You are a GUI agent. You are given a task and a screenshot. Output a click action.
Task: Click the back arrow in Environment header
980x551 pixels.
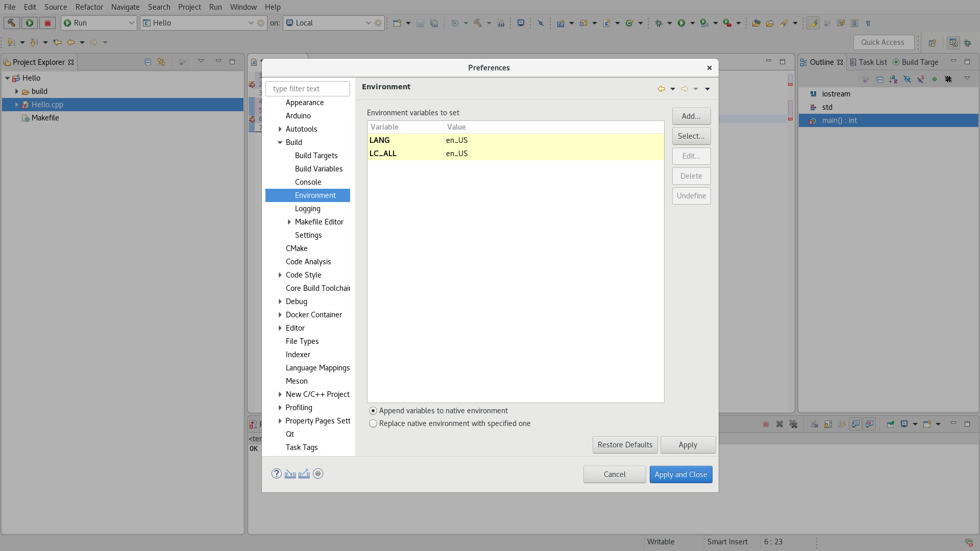pyautogui.click(x=661, y=89)
